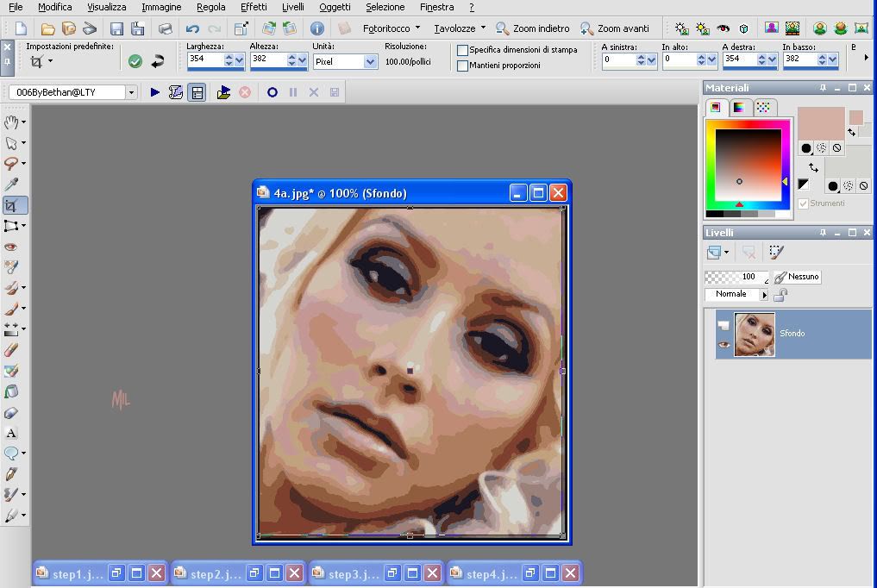Select the Red Eye tool in the toolbox

pyautogui.click(x=10, y=247)
